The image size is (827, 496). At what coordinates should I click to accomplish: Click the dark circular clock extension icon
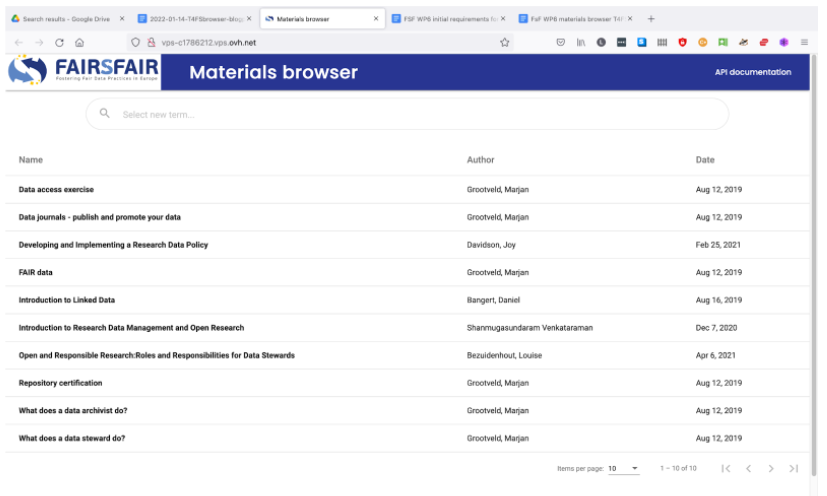click(601, 42)
